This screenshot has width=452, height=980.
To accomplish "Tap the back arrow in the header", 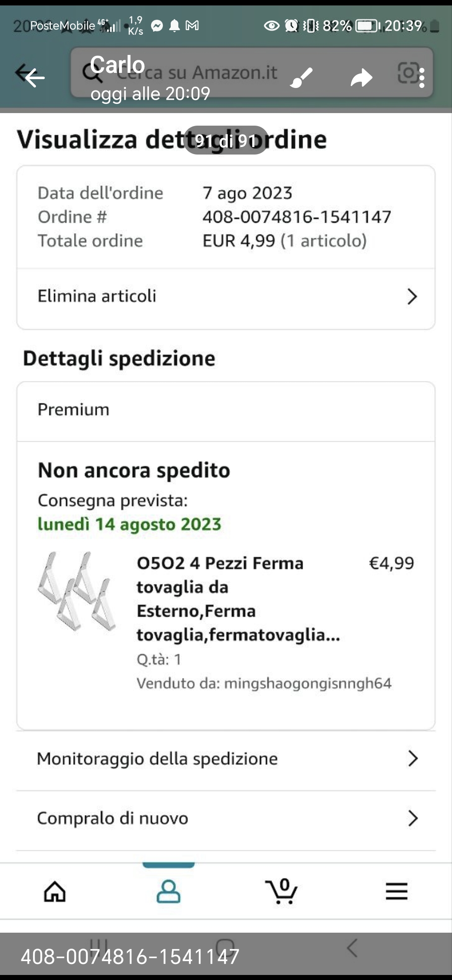I will (x=33, y=77).
